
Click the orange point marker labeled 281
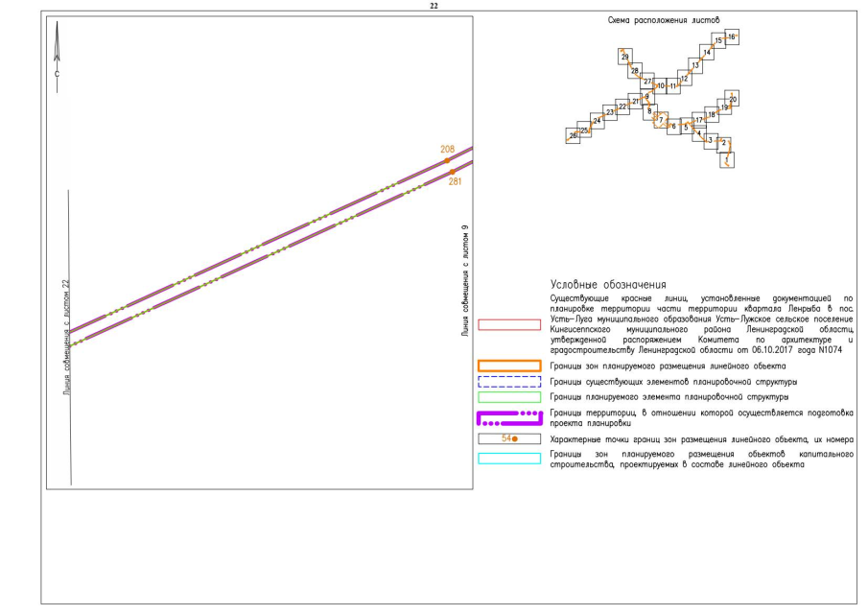pyautogui.click(x=453, y=172)
